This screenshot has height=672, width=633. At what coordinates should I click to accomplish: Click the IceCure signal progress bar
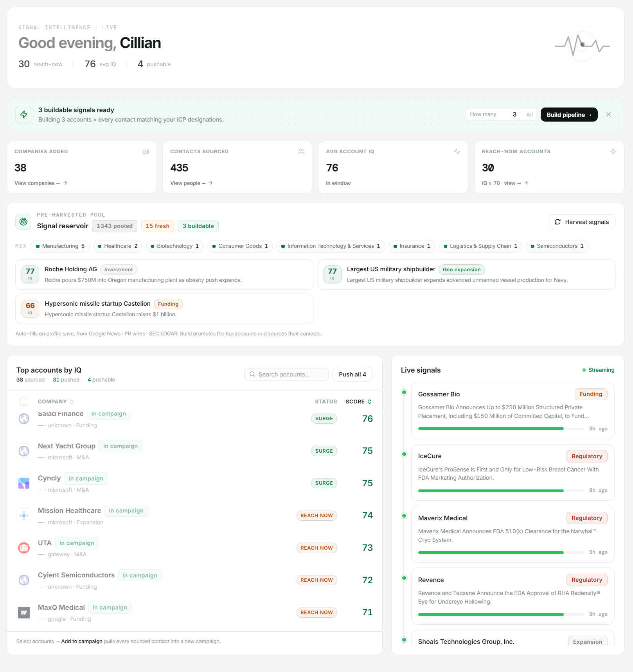pos(501,491)
